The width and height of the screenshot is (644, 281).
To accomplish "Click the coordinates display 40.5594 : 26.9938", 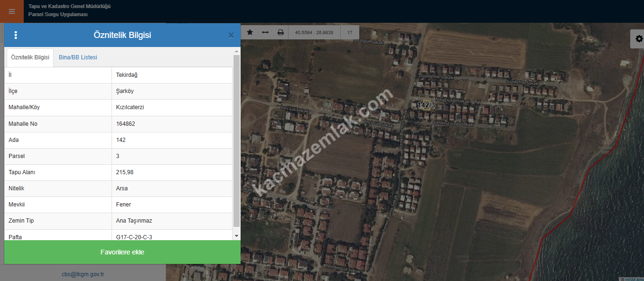I will tap(314, 33).
